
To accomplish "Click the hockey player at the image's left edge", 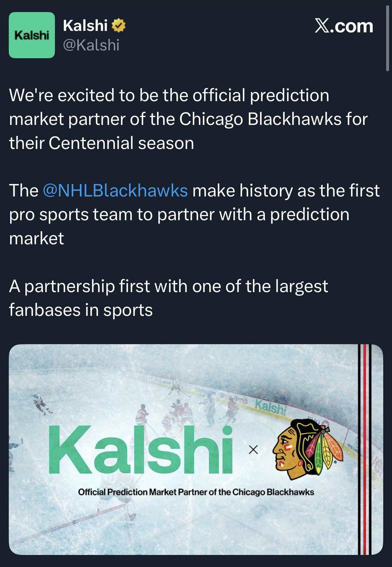I will coord(41,404).
